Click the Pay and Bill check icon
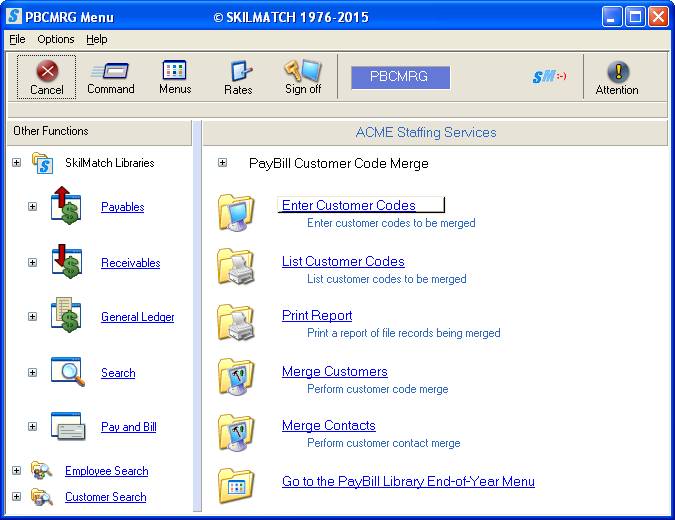 [68, 426]
